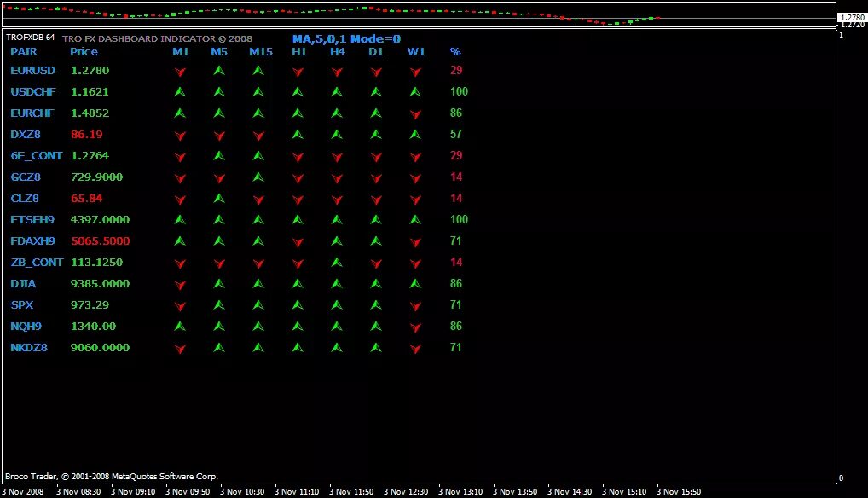The width and height of the screenshot is (868, 498).
Task: Click the EURCHF M15 up arrow
Action: point(258,113)
